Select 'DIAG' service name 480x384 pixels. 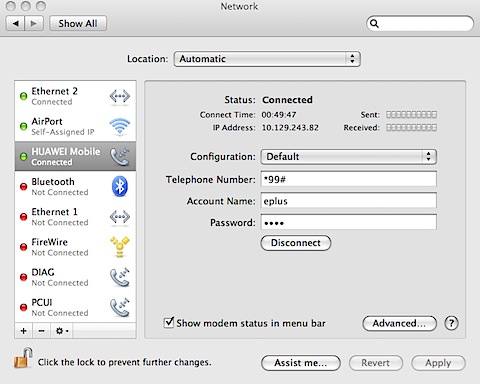tap(43, 272)
